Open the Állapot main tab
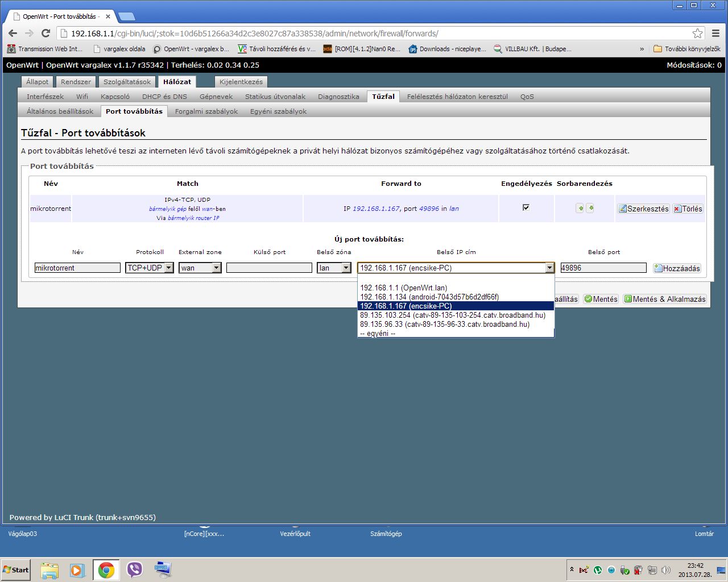Viewport: 728px width, 582px height. [x=38, y=82]
